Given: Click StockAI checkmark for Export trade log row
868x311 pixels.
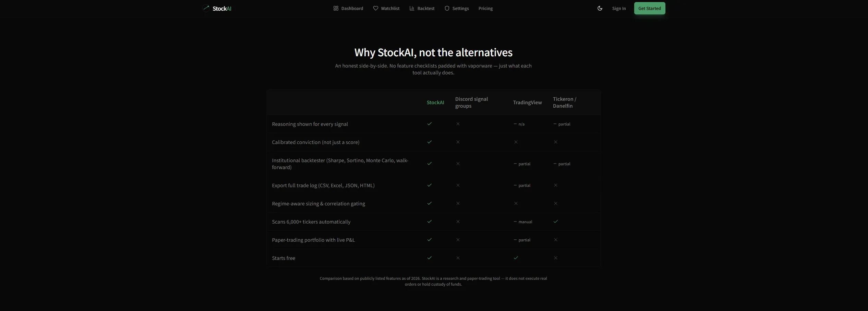Looking at the screenshot, I should click(430, 185).
